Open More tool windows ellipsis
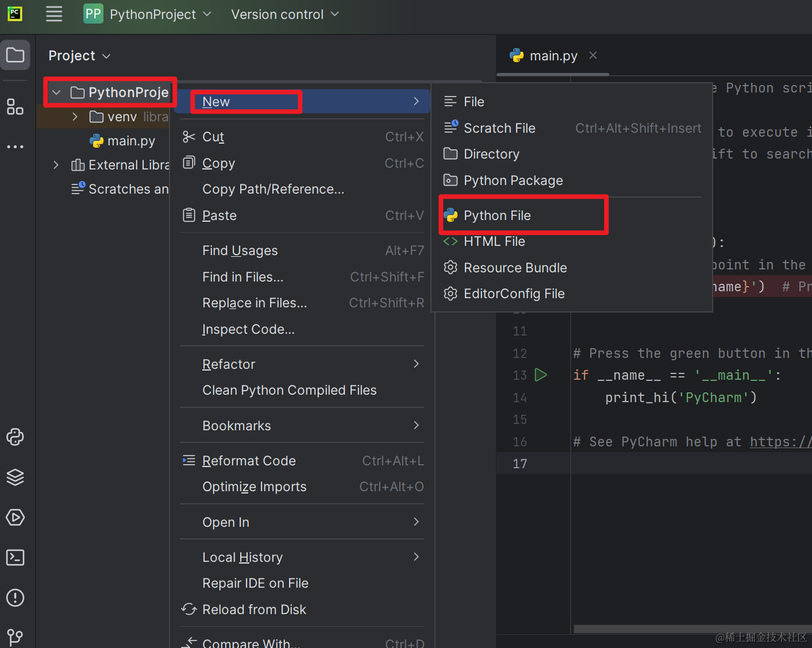Screen dimensions: 812x648 click(x=15, y=146)
